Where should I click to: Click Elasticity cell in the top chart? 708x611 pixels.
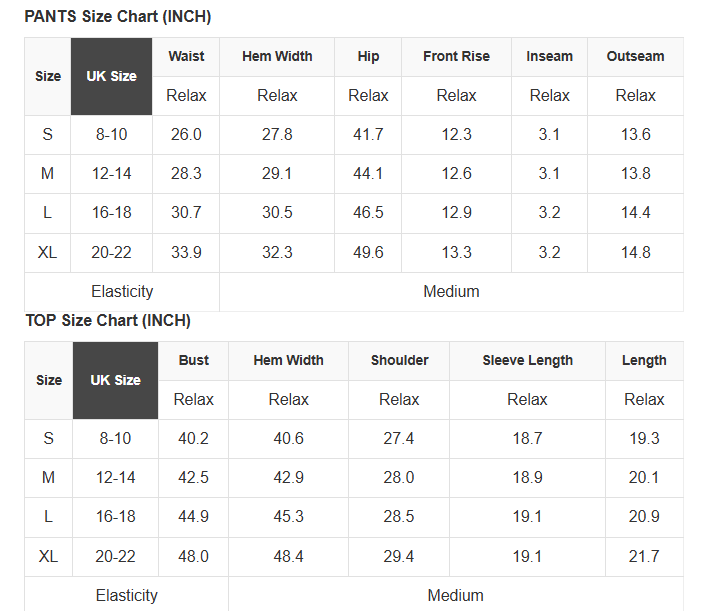pyautogui.click(x=126, y=595)
